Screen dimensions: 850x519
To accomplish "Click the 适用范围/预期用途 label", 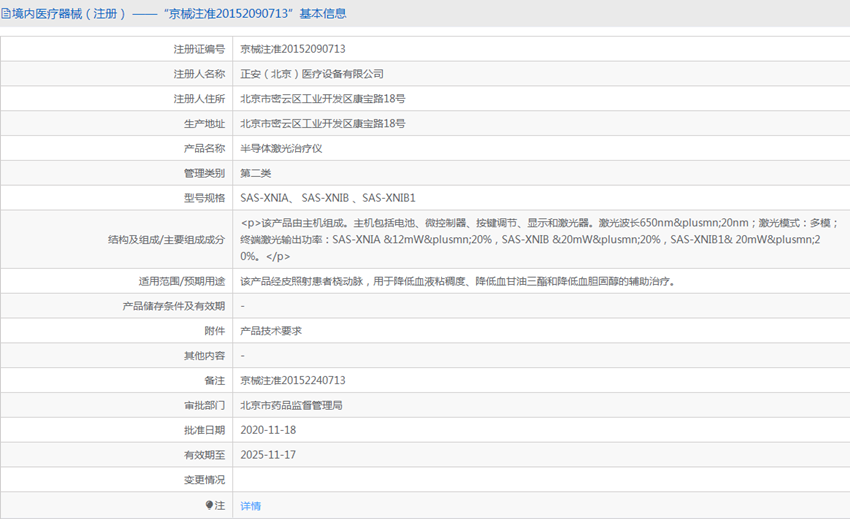I will pos(182,281).
